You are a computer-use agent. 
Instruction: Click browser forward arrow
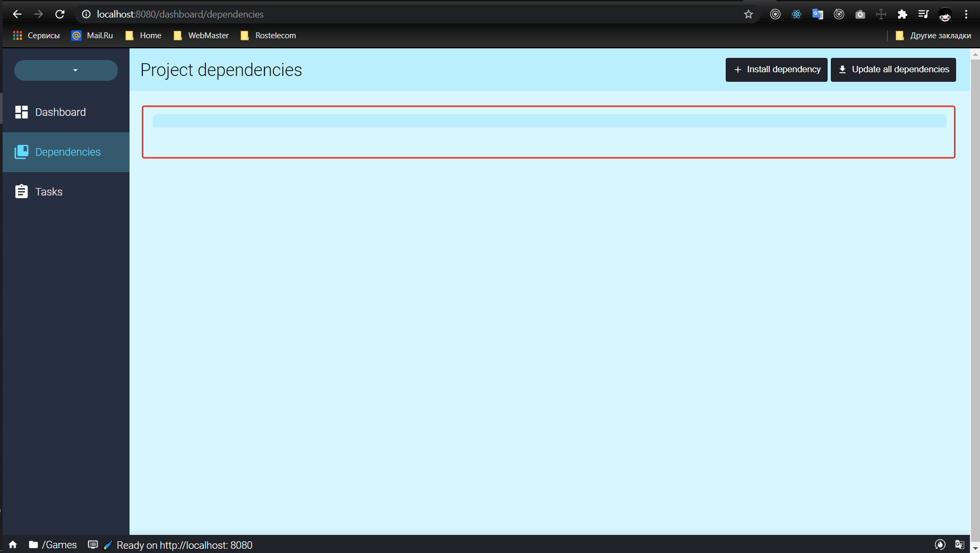(38, 14)
